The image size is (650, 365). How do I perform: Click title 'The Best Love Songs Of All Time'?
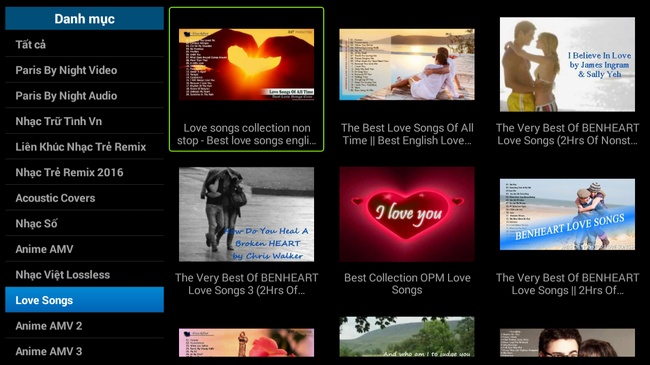(x=407, y=134)
